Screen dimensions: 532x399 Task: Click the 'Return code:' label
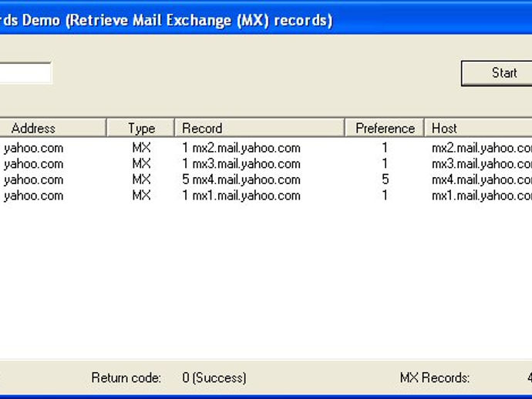(126, 377)
